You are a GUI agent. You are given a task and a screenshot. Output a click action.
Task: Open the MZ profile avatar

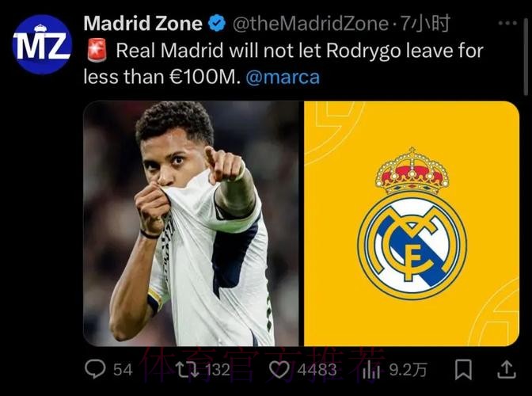(x=42, y=44)
